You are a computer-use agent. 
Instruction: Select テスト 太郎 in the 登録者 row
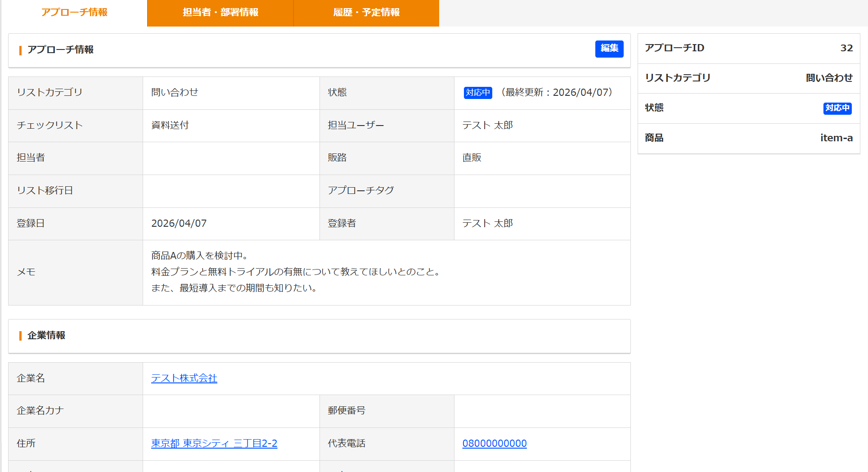[x=487, y=224]
